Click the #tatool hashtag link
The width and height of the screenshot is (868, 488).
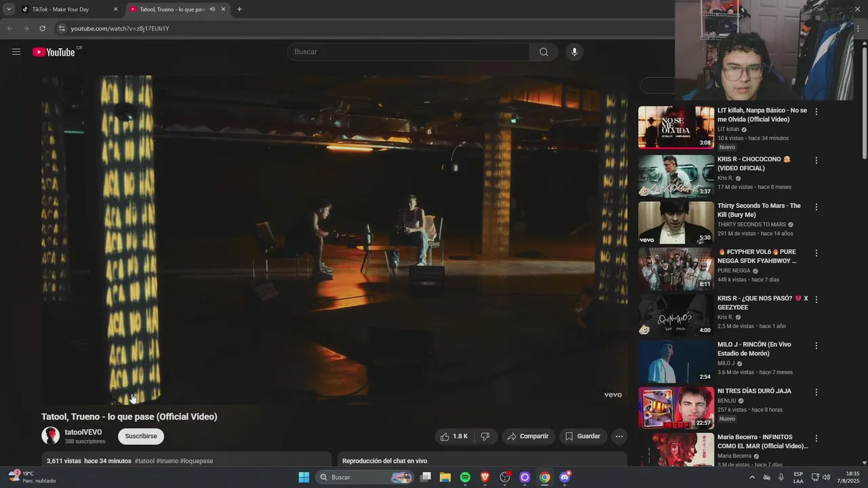click(144, 461)
